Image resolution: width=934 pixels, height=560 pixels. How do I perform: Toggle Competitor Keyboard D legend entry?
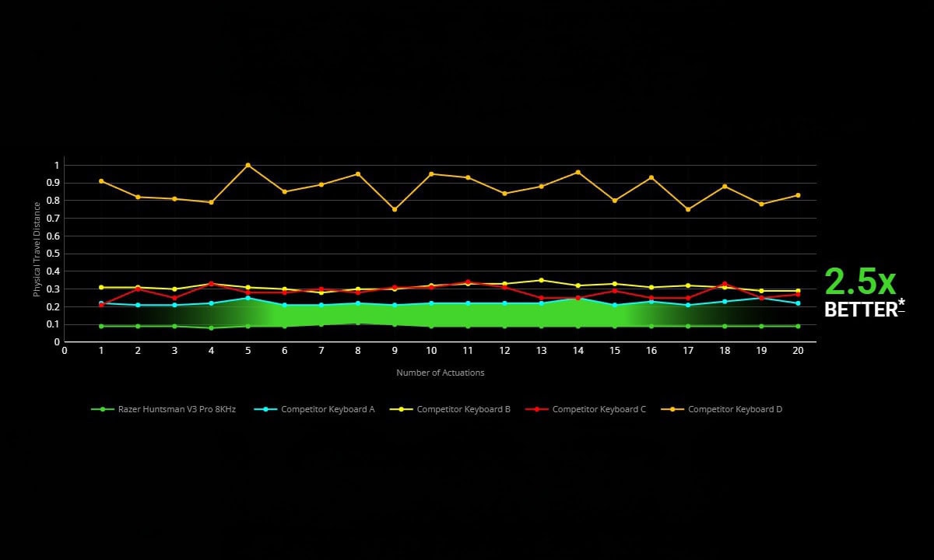(x=722, y=409)
